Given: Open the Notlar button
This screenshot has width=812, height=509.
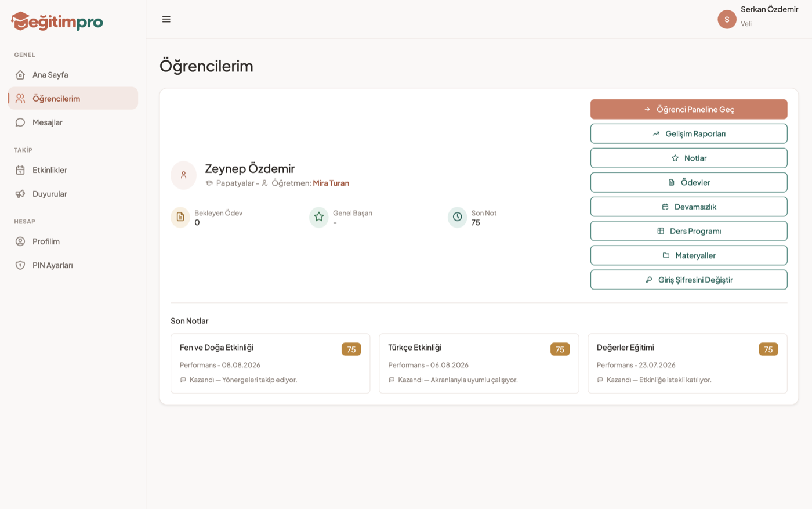Looking at the screenshot, I should [689, 158].
